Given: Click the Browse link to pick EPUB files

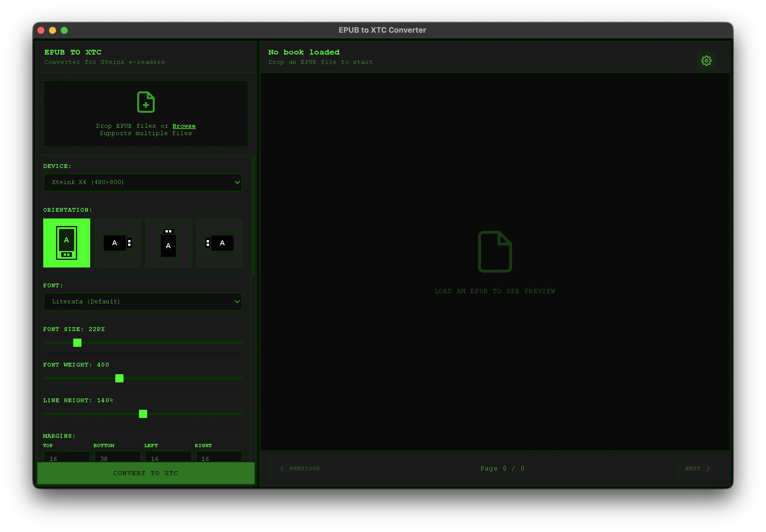Looking at the screenshot, I should click(x=184, y=126).
